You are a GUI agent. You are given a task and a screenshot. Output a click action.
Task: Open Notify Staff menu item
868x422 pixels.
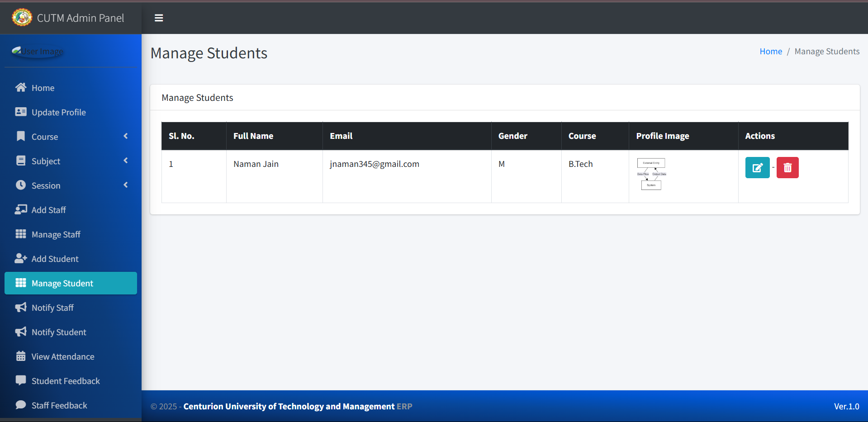[x=71, y=308]
